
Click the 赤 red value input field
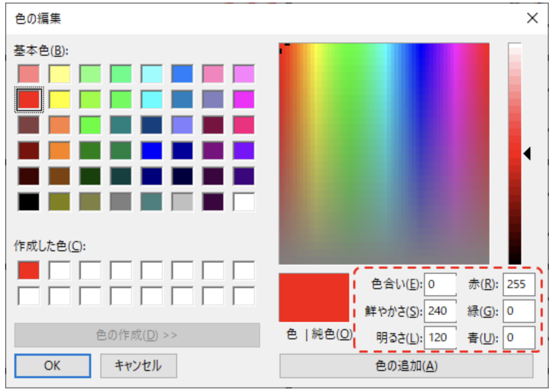click(519, 284)
